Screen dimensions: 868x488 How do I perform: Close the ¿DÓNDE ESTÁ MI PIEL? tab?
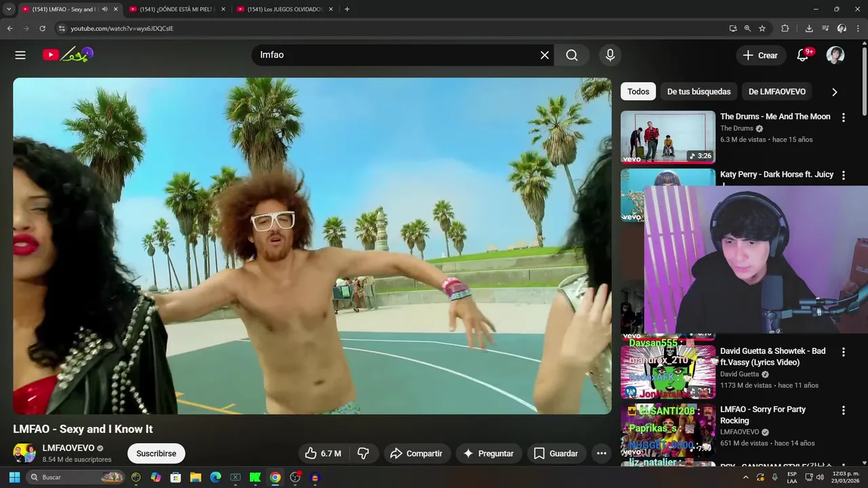(x=223, y=9)
